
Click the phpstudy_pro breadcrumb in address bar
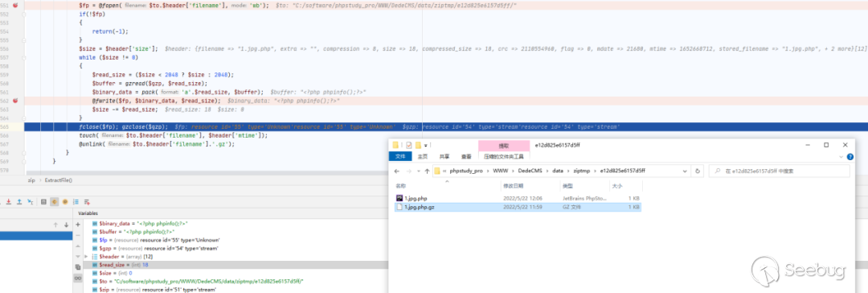pyautogui.click(x=466, y=171)
